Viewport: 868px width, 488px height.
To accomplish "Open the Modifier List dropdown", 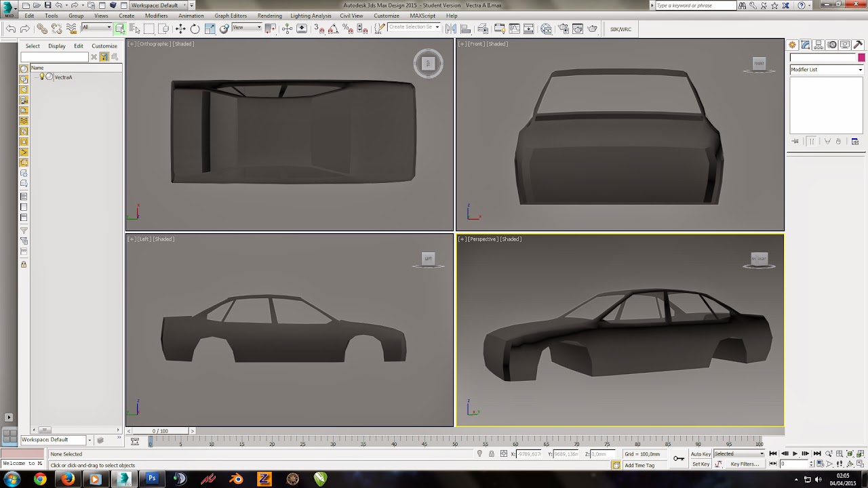I will tap(826, 70).
